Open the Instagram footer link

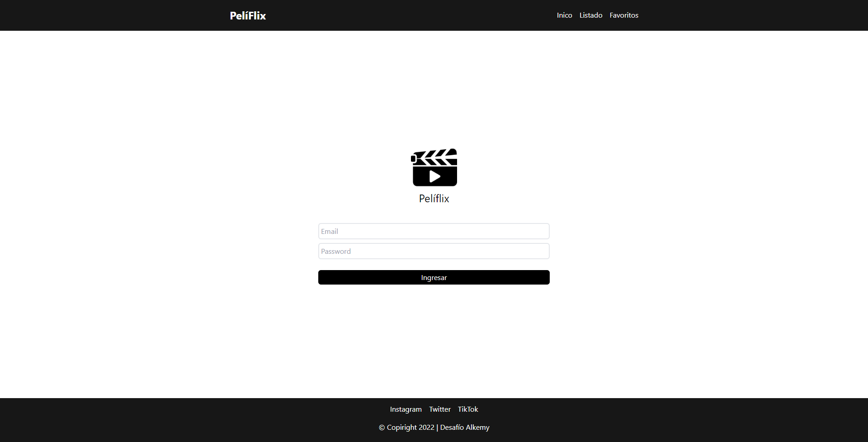point(406,409)
